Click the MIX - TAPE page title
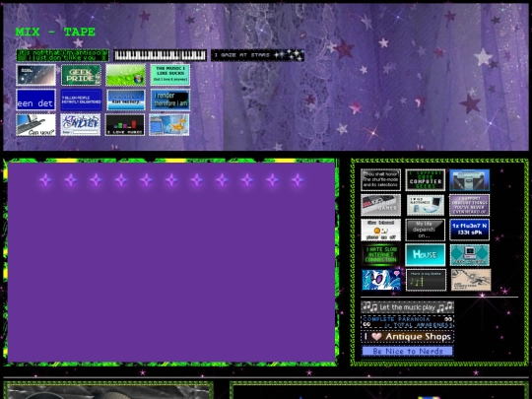The image size is (532, 399). coord(55,32)
